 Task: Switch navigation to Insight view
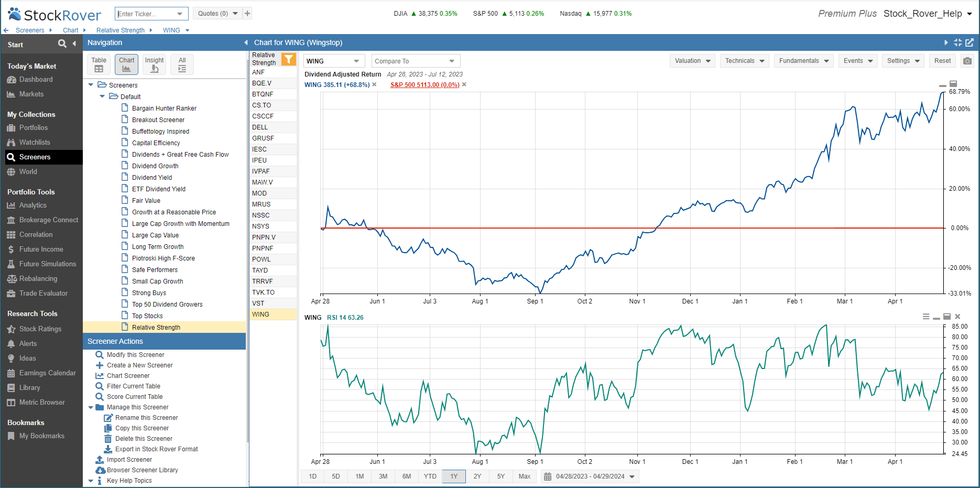(x=154, y=64)
